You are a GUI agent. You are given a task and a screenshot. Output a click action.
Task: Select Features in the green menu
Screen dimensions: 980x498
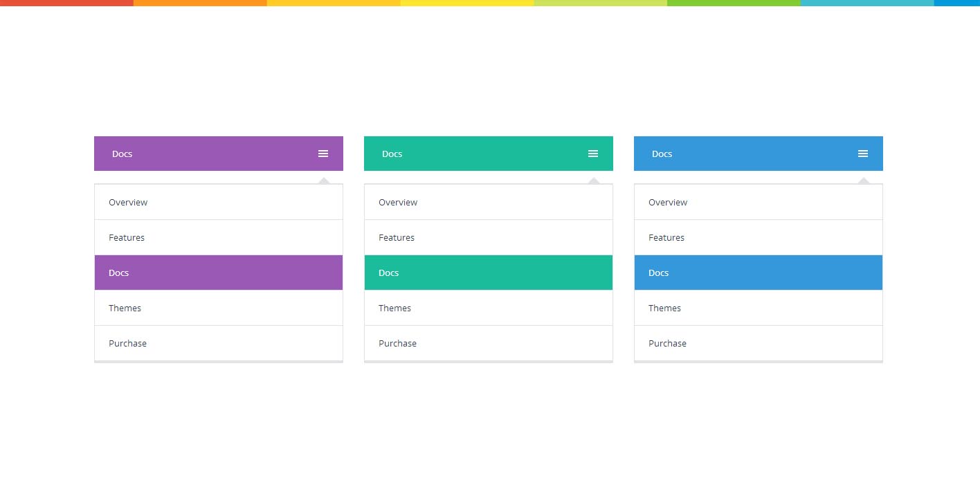pyautogui.click(x=489, y=237)
